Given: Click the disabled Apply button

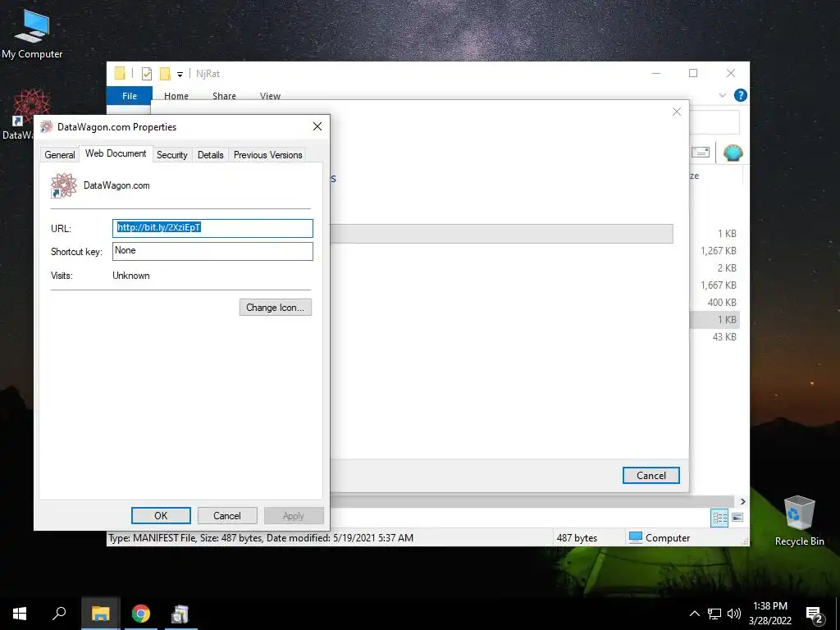Looking at the screenshot, I should [x=294, y=516].
